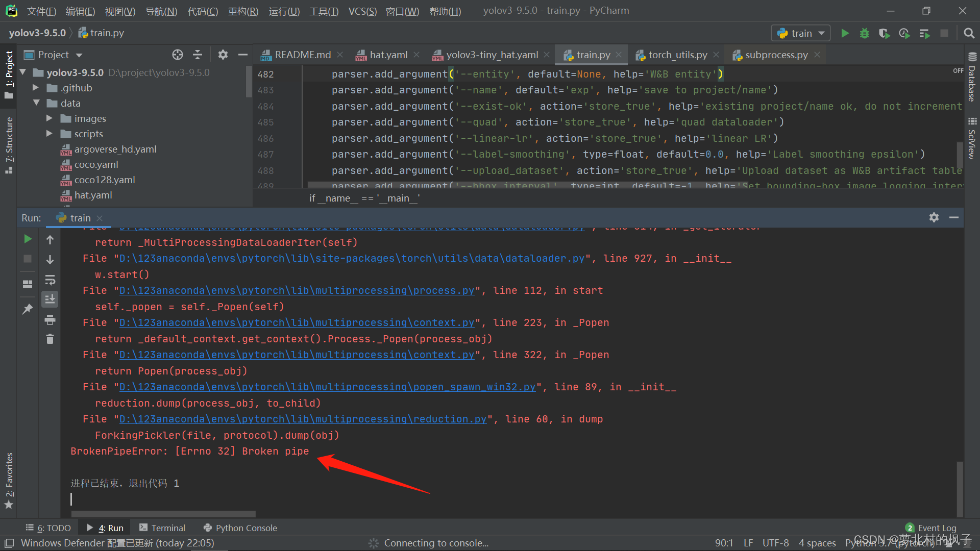Hide the Project panel with minus icon

tap(243, 55)
